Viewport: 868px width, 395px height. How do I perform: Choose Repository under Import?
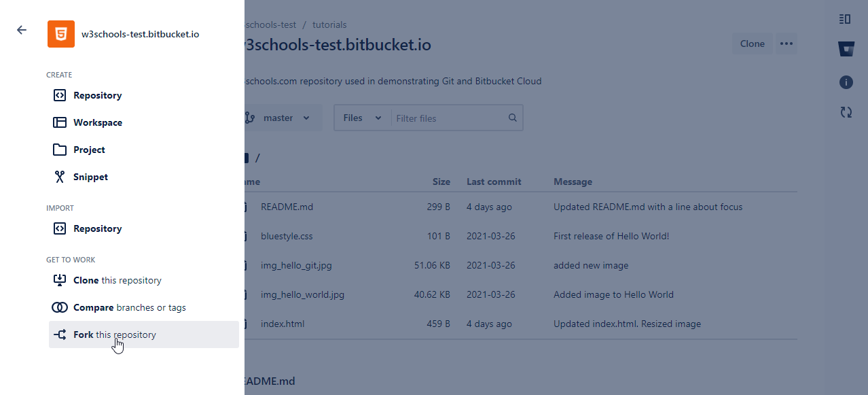click(x=97, y=228)
